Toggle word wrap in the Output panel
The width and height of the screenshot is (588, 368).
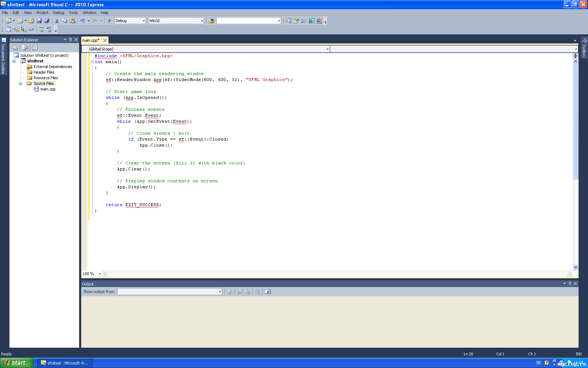(x=268, y=292)
